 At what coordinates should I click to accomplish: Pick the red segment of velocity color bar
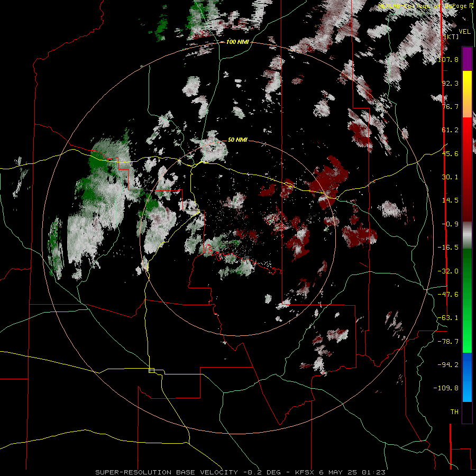tap(467, 169)
